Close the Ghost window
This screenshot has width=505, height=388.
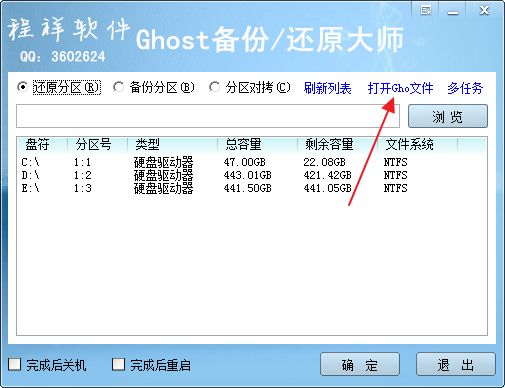[x=484, y=10]
